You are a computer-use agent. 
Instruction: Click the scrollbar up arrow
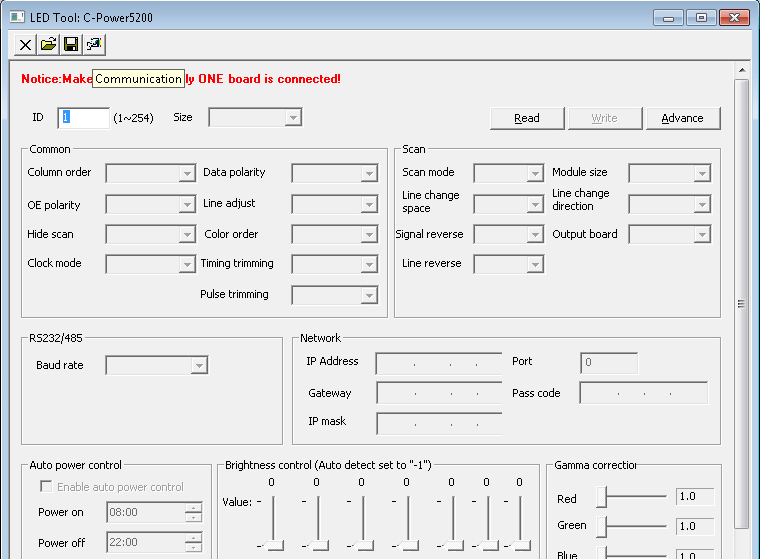coord(742,70)
